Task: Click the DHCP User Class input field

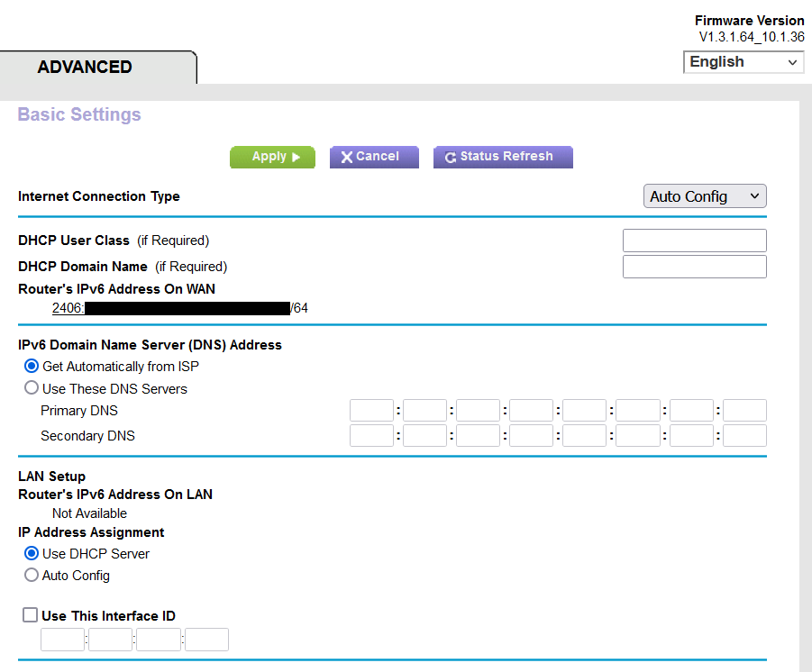Action: [x=694, y=241]
